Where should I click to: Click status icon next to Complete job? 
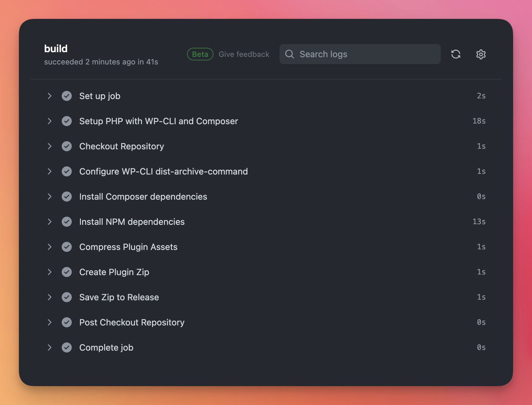coord(67,347)
